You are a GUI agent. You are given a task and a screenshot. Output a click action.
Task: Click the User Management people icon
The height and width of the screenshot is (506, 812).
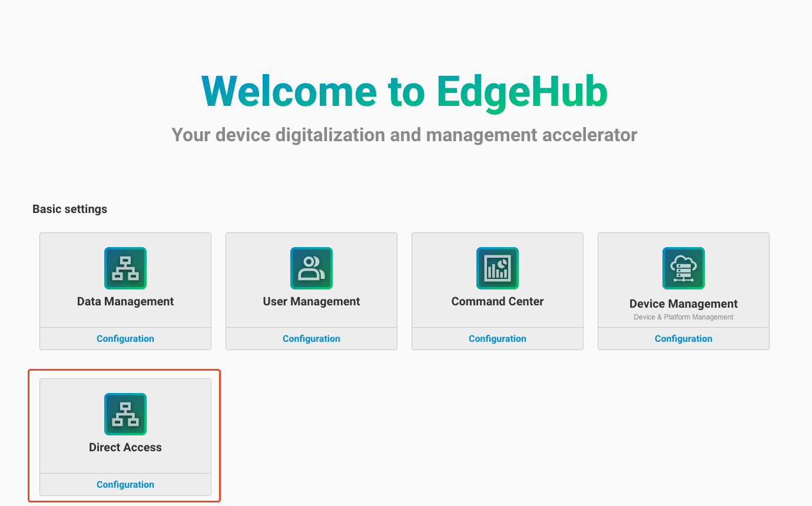coord(311,268)
